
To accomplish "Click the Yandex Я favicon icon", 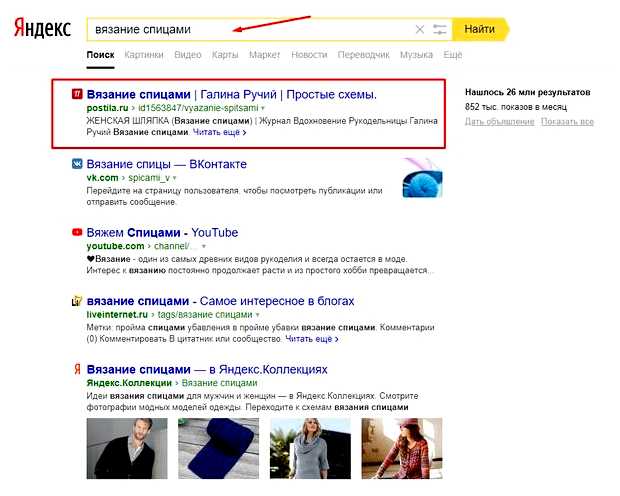I will [78, 369].
